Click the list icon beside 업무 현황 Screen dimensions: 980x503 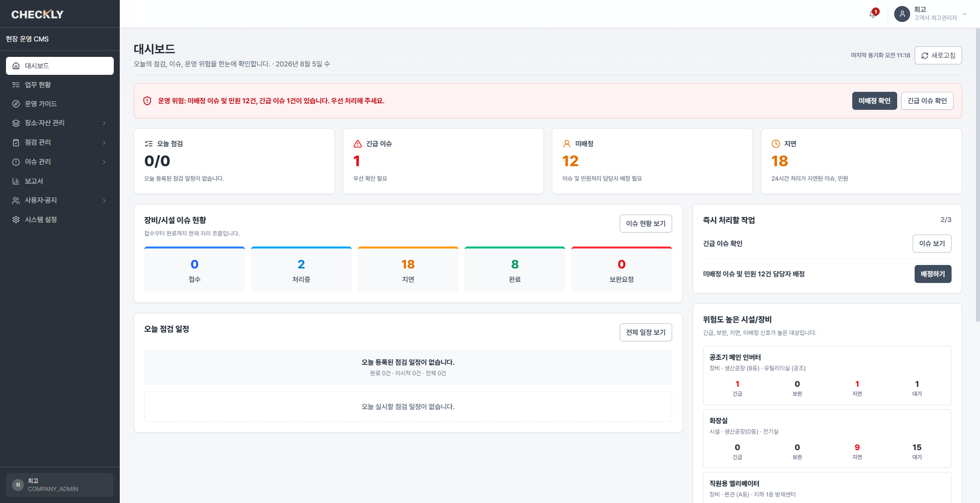pyautogui.click(x=16, y=85)
